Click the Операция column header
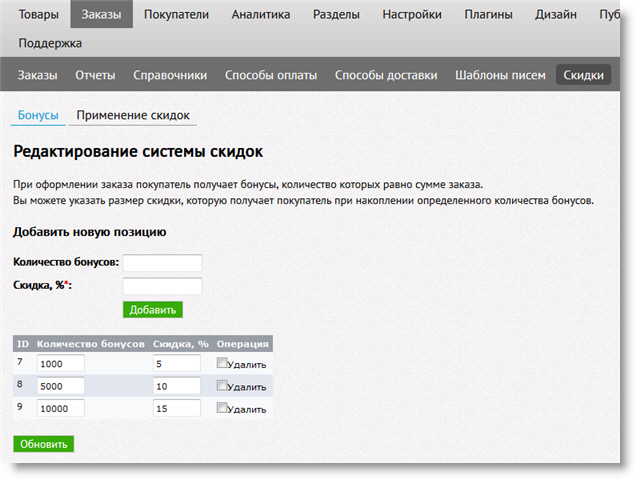 (x=243, y=344)
